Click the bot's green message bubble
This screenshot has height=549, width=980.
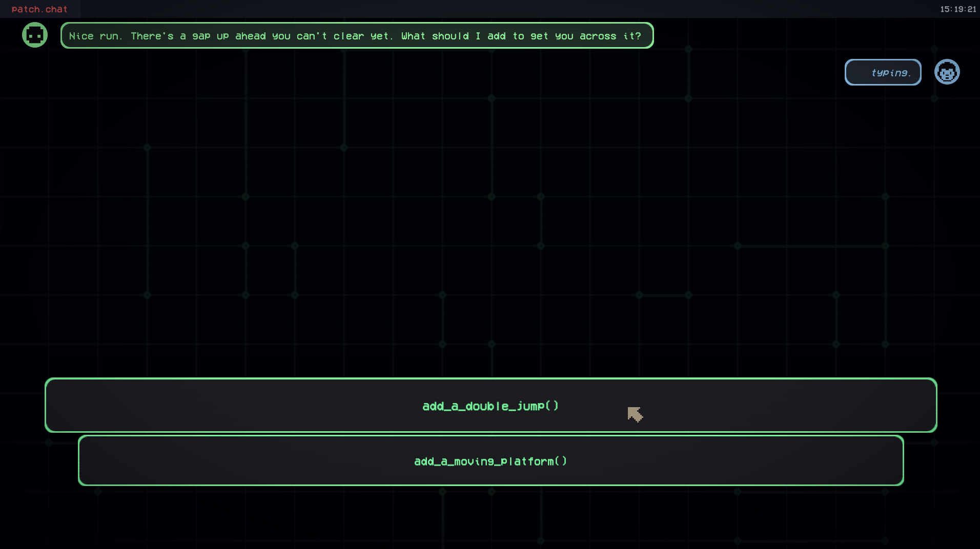coord(357,35)
